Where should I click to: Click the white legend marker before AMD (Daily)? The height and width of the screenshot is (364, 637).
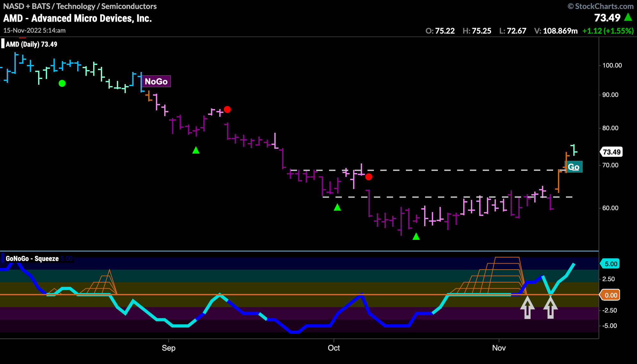tap(3, 44)
